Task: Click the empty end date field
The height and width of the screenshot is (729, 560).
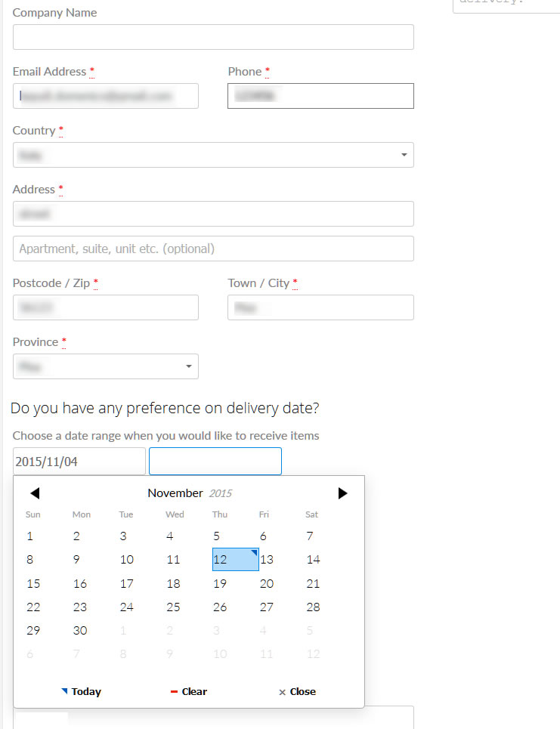Action: coord(215,462)
